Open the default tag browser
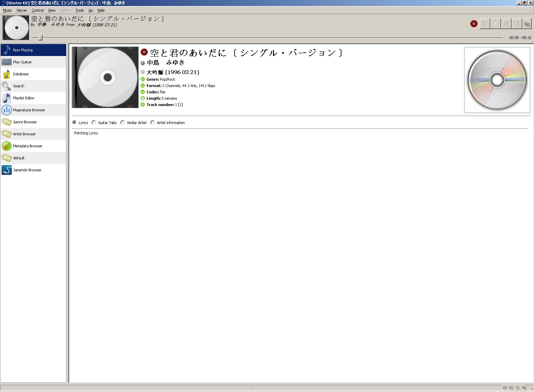Image resolution: width=534 pixels, height=392 pixels. (33, 158)
